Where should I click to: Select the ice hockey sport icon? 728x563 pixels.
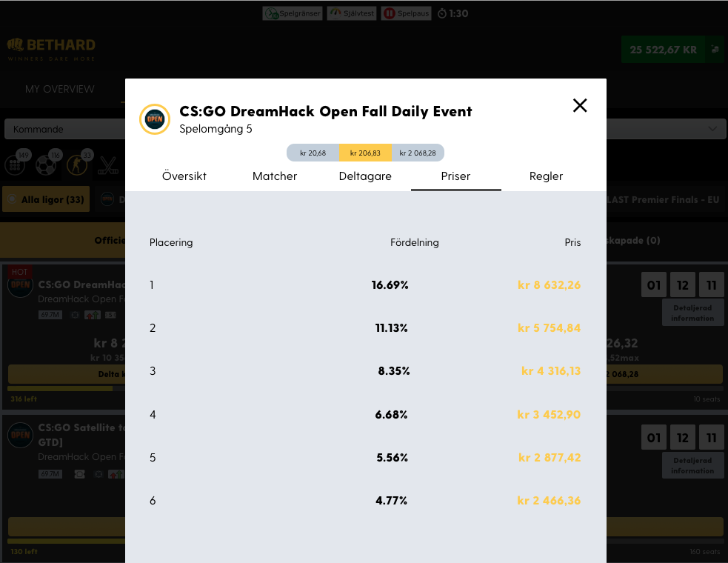(107, 167)
